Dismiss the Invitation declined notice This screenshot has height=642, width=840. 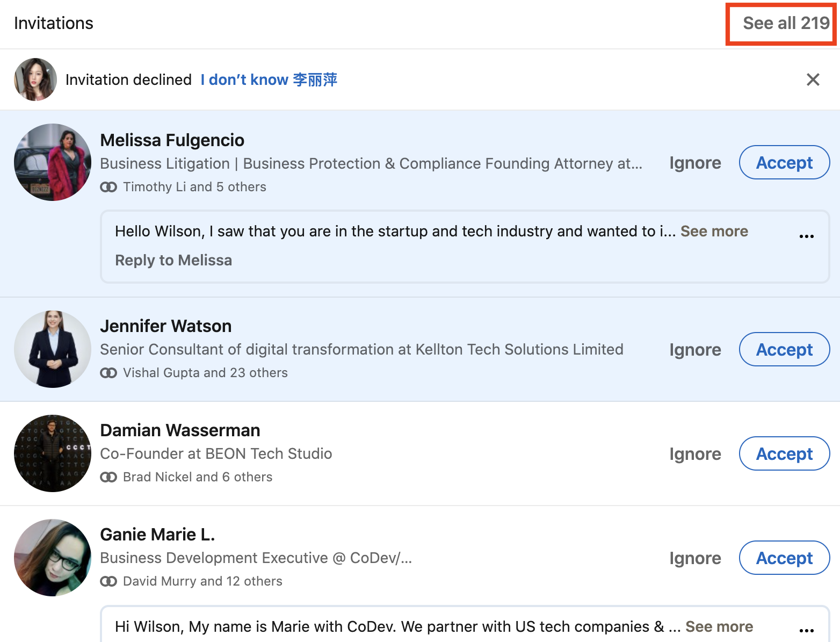pos(813,80)
